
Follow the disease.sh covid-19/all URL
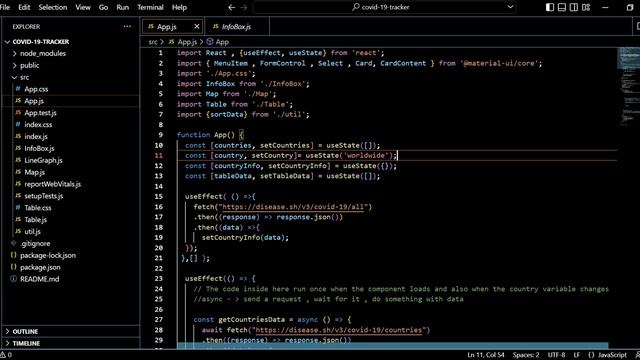[x=293, y=207]
